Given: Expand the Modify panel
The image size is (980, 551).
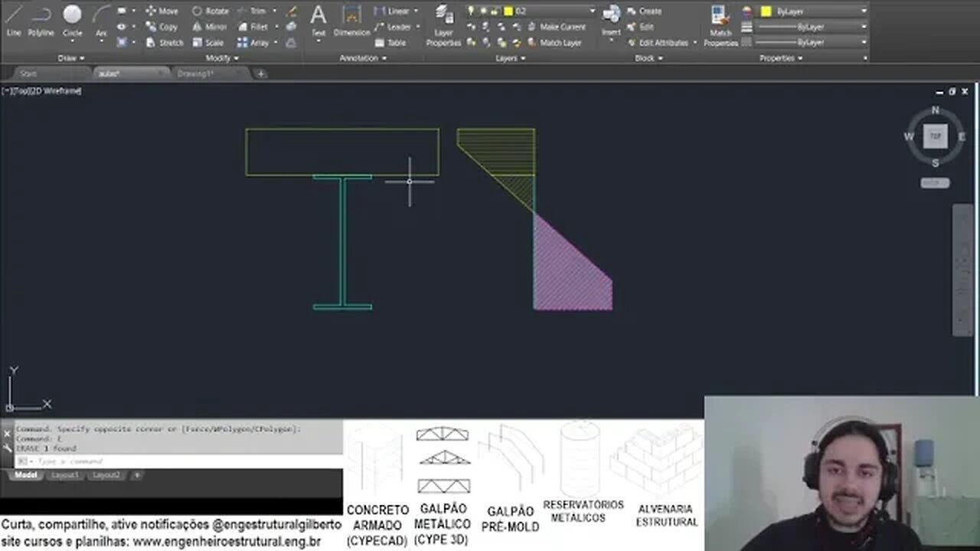Looking at the screenshot, I should 222,58.
